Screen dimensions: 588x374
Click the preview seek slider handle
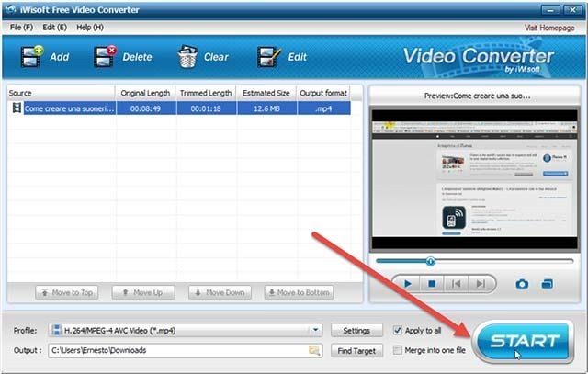[431, 261]
